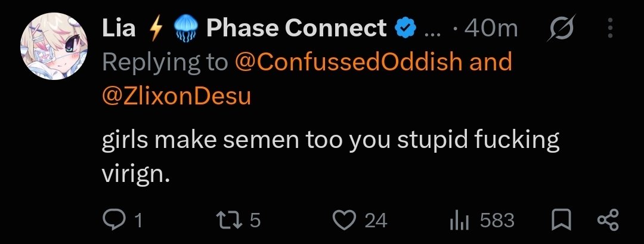This screenshot has width=644, height=244.
Task: Open the @ZlixonDesu mention link
Action: pos(176,97)
